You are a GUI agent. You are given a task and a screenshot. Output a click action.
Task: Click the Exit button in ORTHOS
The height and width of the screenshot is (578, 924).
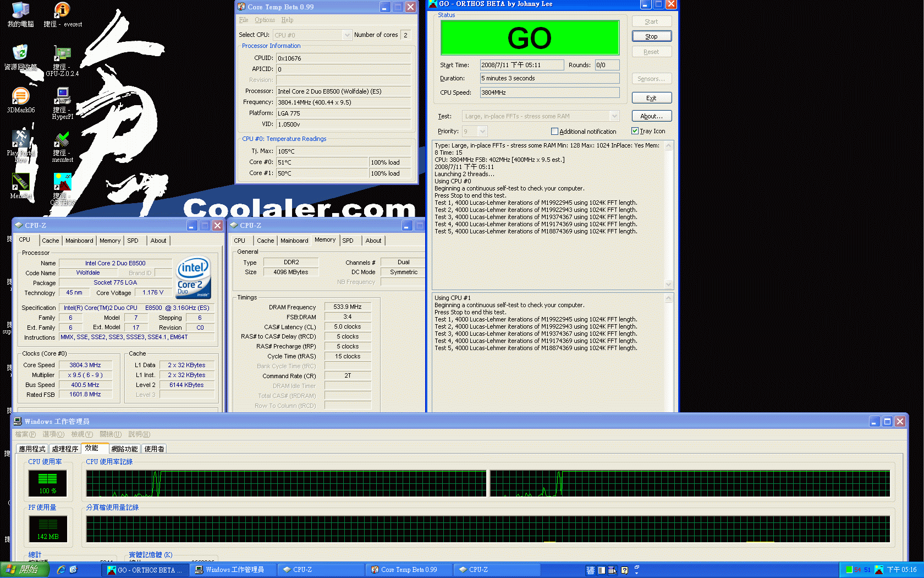click(x=651, y=98)
